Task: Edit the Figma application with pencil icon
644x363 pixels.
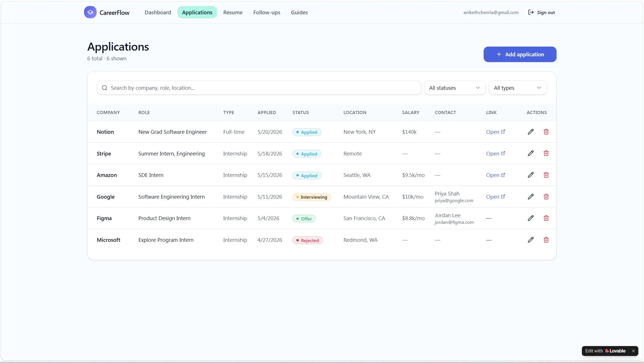Action: (x=531, y=218)
